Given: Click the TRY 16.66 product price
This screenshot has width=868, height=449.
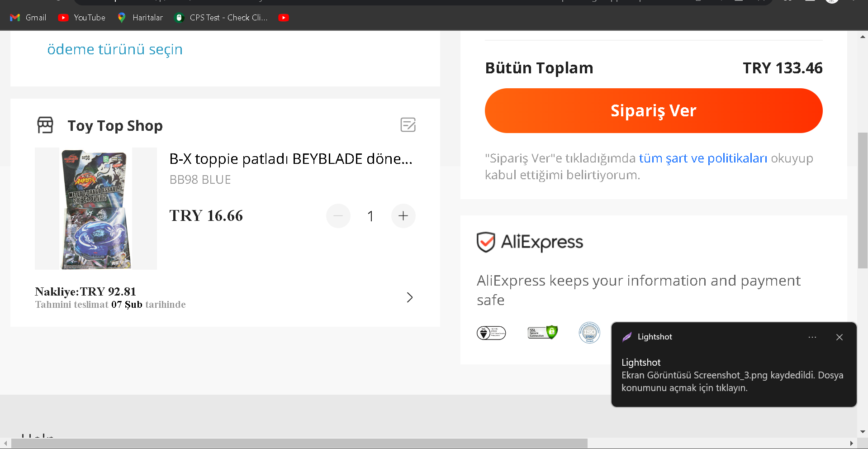Looking at the screenshot, I should point(206,215).
